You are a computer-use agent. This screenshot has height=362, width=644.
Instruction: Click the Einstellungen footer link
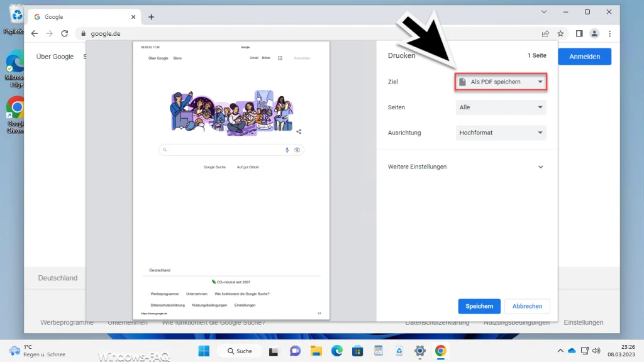point(583,322)
